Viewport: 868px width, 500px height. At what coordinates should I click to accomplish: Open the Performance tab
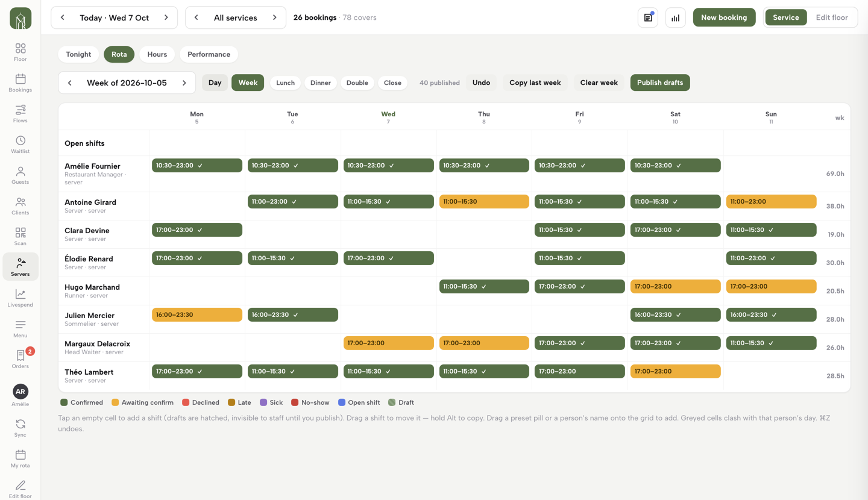pyautogui.click(x=209, y=54)
